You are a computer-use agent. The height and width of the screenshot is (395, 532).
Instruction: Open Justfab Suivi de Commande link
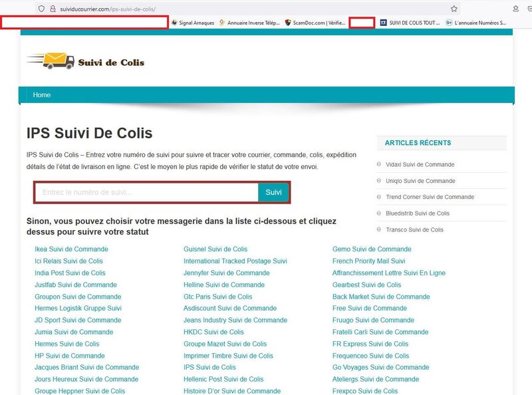click(x=76, y=285)
